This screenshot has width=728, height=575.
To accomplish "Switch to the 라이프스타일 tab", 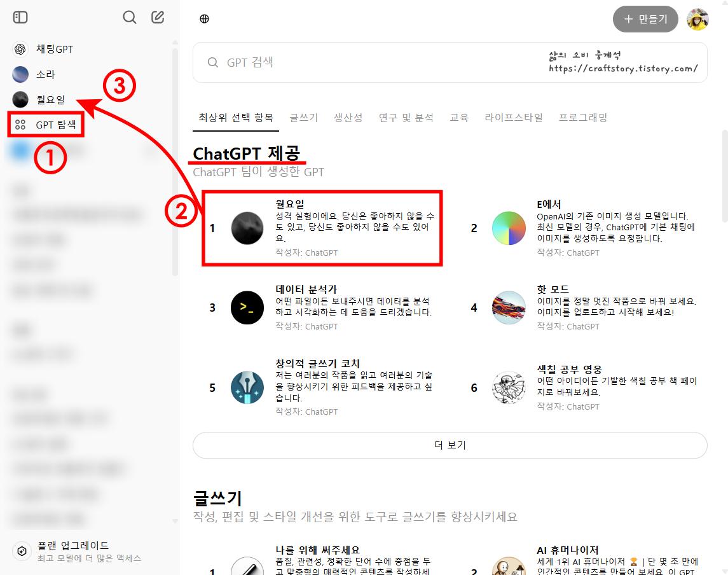I will coord(514,118).
